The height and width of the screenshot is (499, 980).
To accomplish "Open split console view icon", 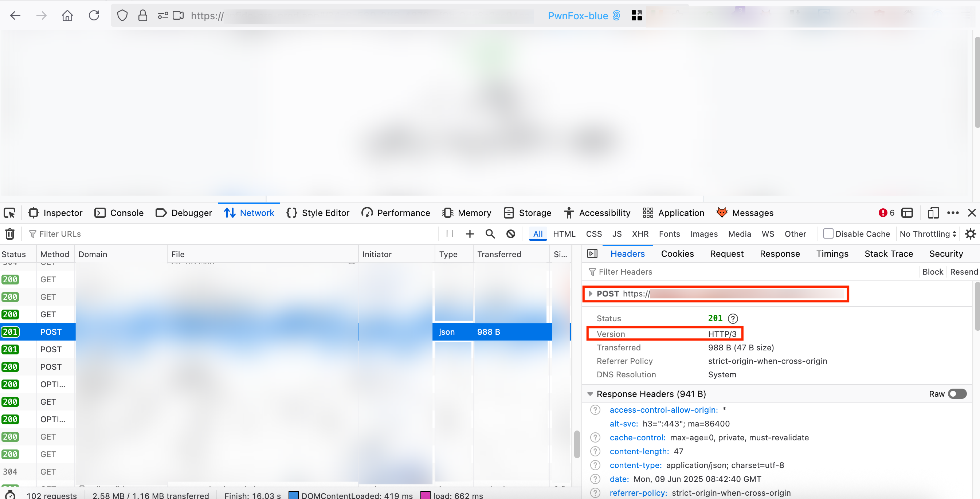I will click(908, 213).
